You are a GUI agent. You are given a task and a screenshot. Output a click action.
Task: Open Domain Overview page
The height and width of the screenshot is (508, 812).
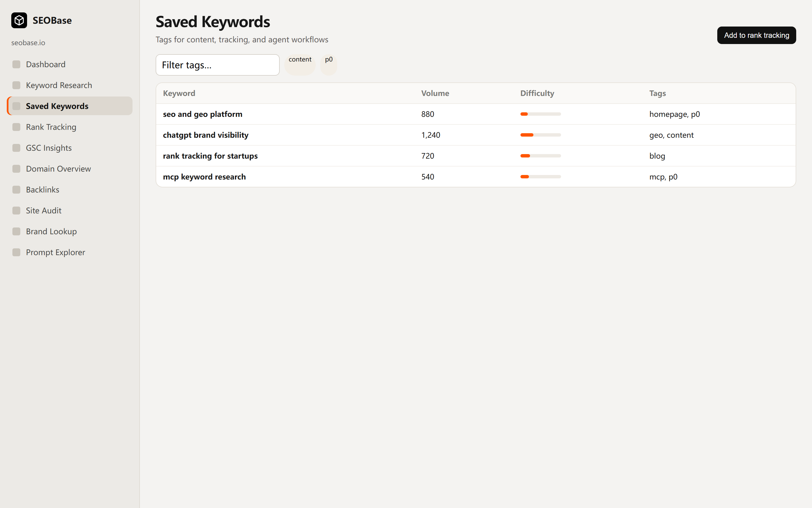pyautogui.click(x=70, y=169)
